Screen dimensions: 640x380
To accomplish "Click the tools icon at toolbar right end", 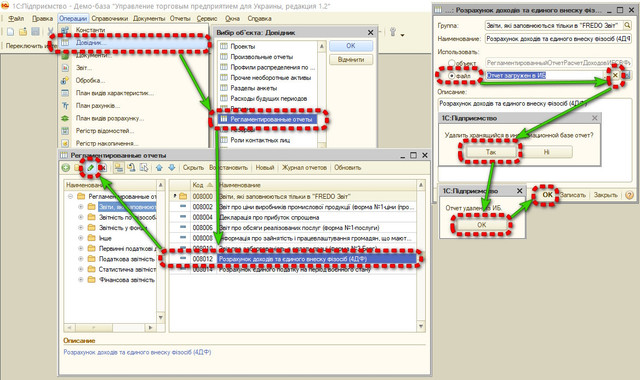I will click(393, 32).
